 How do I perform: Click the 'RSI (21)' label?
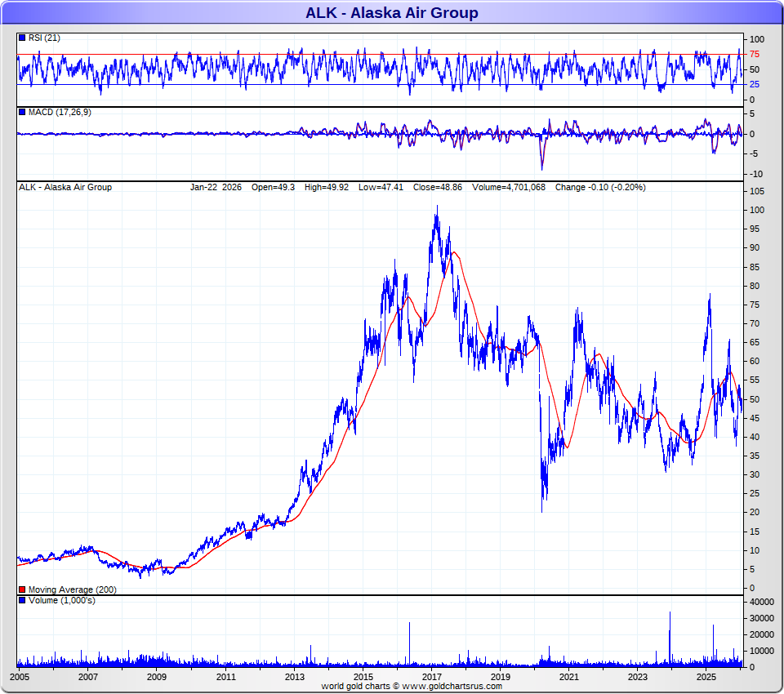coord(44,38)
